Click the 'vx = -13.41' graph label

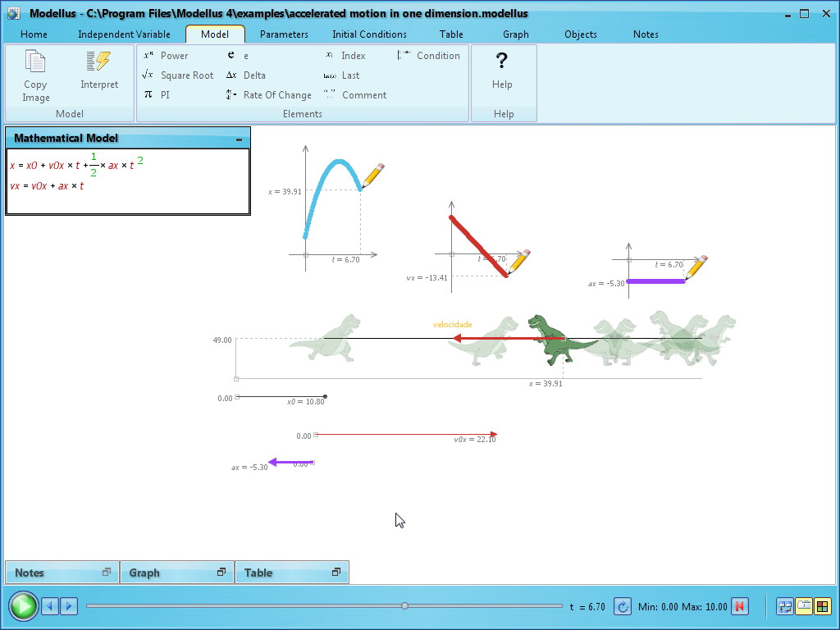pos(427,277)
